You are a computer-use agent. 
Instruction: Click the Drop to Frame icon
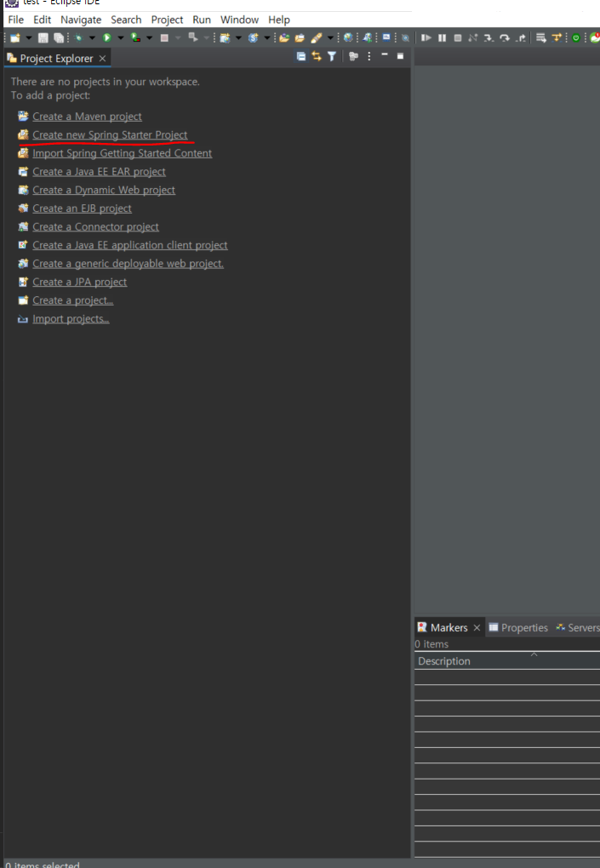coord(540,37)
